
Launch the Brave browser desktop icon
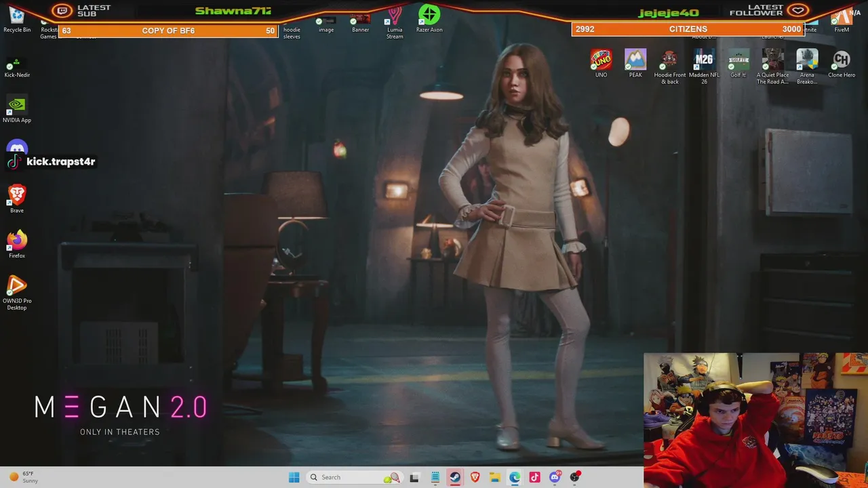tap(17, 199)
